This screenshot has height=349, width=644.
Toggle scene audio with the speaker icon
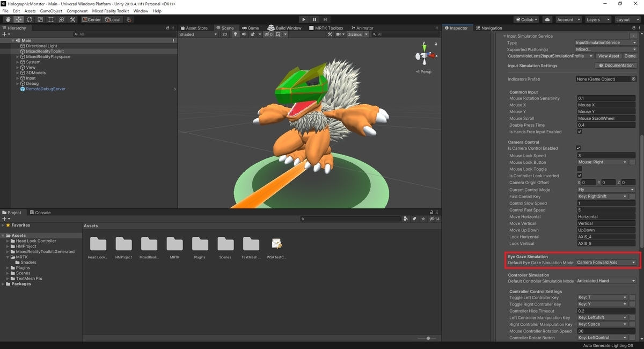tap(244, 34)
